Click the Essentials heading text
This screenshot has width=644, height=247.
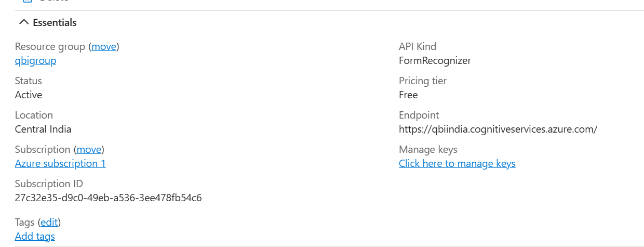(x=55, y=22)
